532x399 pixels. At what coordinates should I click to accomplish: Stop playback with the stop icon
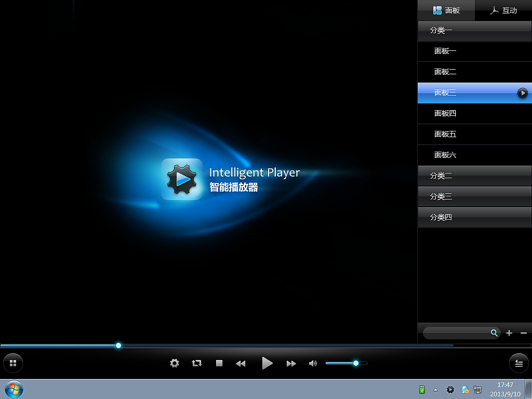point(219,363)
